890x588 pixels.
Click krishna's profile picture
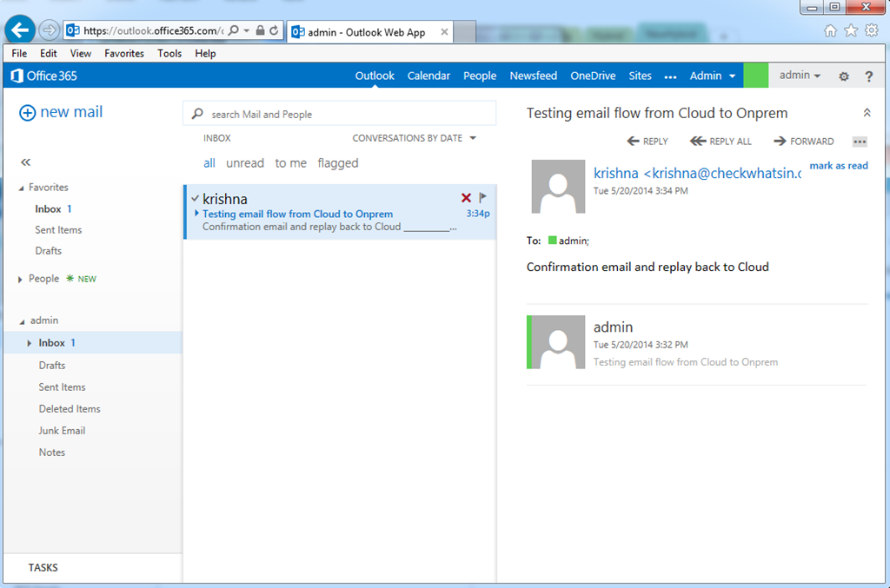pos(558,187)
